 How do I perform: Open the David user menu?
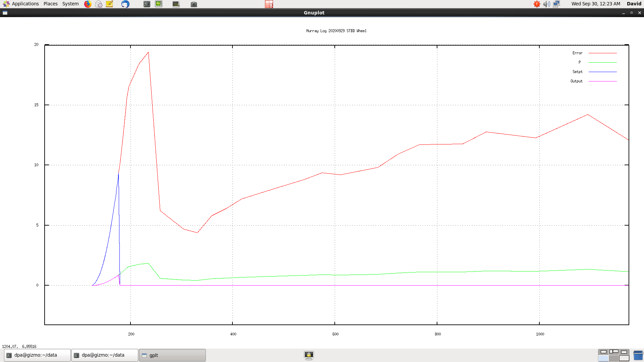point(634,4)
